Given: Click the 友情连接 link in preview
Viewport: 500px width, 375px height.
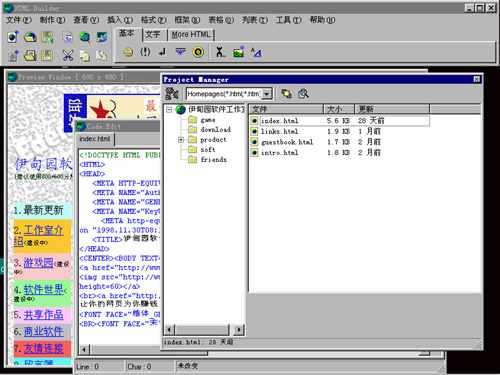Looking at the screenshot, I should 43,348.
